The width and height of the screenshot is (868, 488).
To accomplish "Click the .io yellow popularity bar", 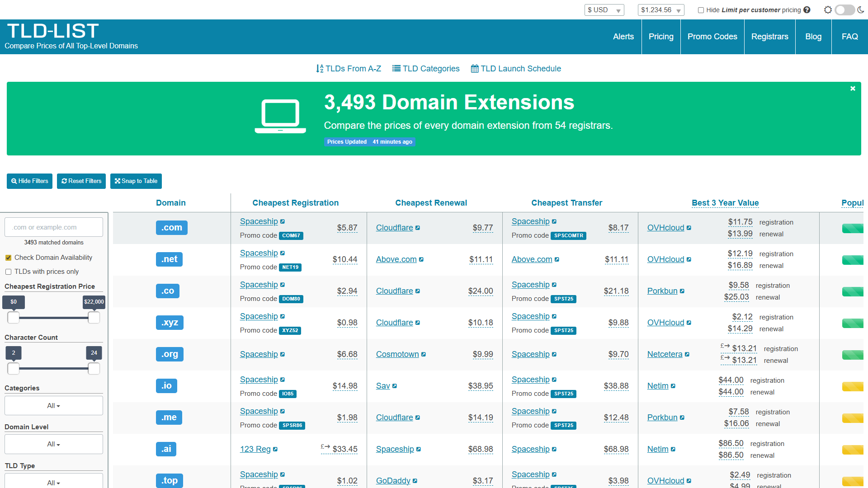I will click(853, 386).
